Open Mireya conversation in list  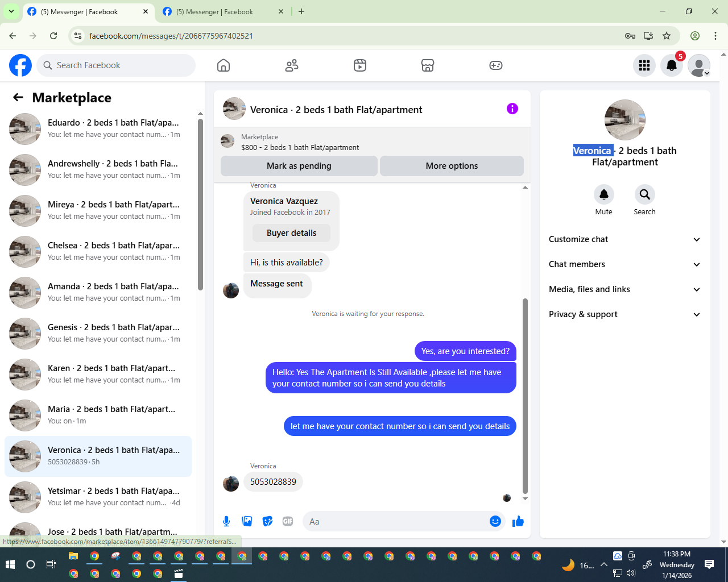pos(98,211)
